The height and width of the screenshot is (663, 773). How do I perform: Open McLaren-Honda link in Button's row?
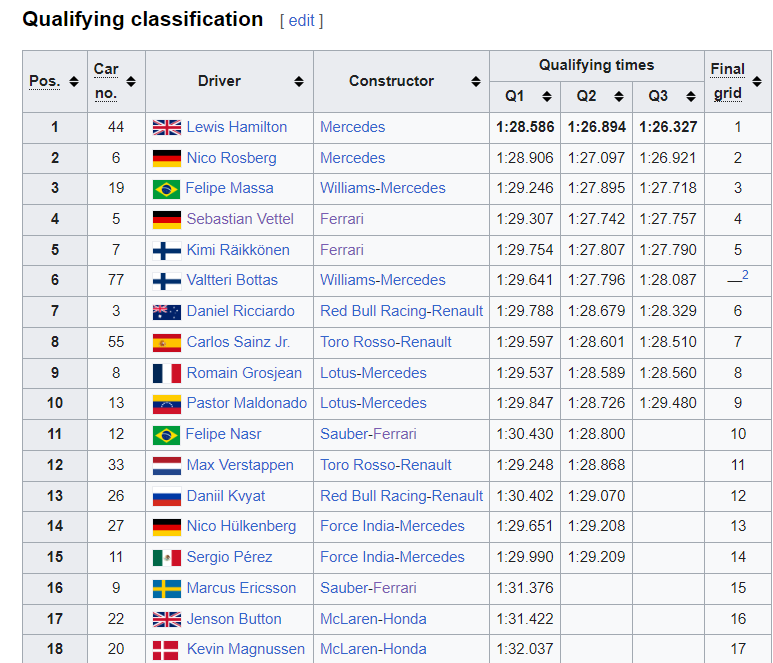point(373,620)
